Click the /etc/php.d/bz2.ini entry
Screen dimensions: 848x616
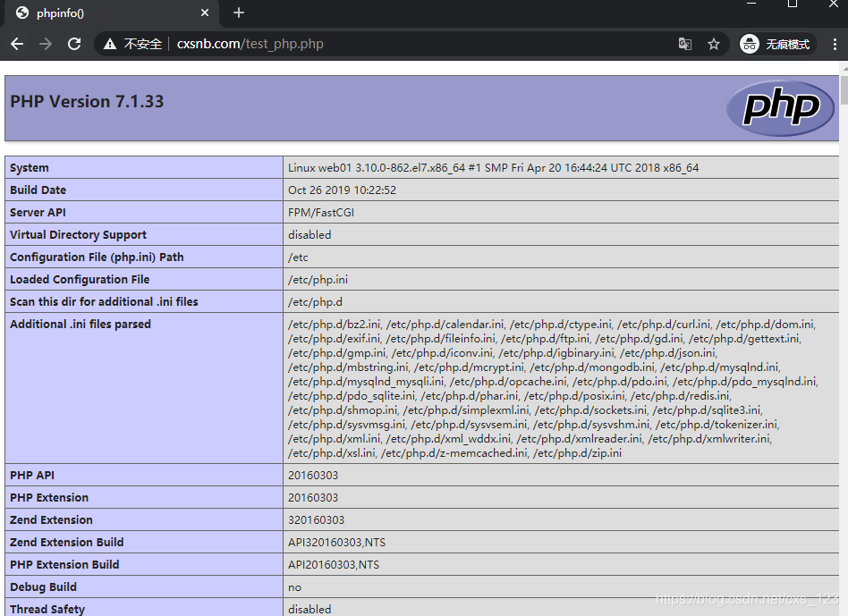[x=334, y=325]
